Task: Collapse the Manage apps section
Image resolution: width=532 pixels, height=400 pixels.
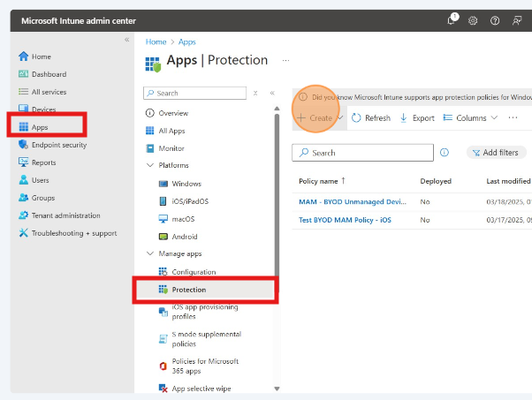Action: pos(149,253)
